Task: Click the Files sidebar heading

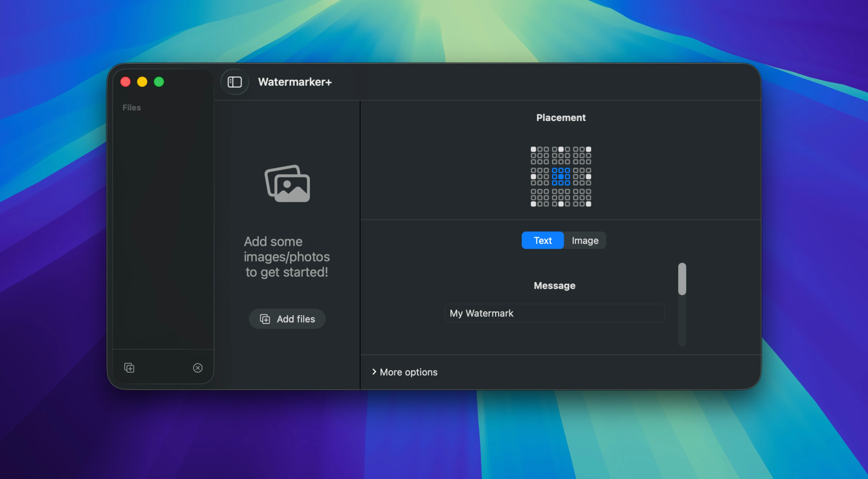Action: click(131, 108)
